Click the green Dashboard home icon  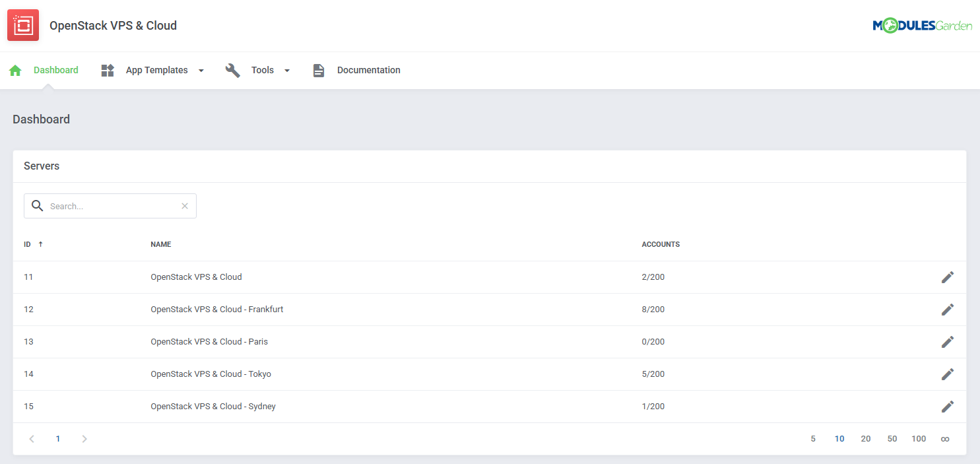pos(15,69)
